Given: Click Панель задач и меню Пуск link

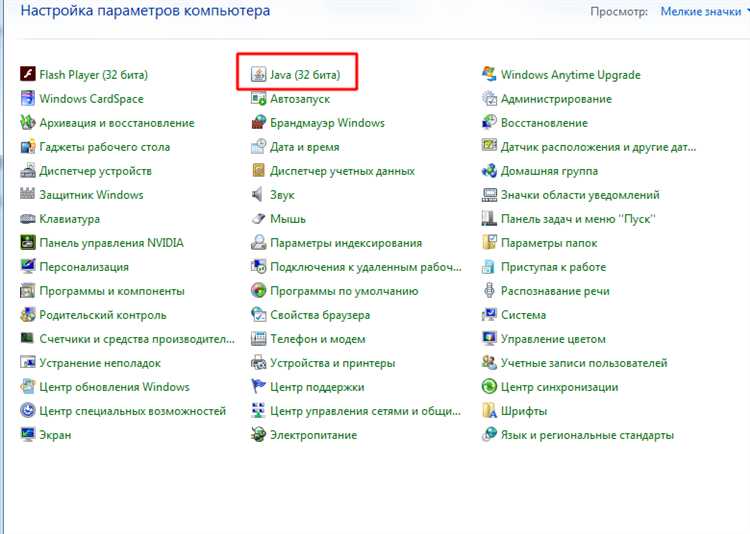Looking at the screenshot, I should tap(578, 219).
